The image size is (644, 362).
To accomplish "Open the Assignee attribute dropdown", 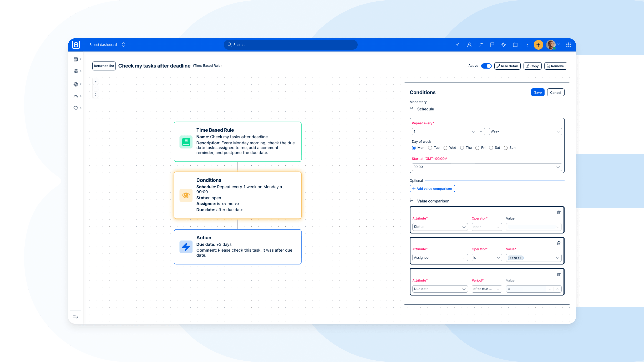I will [x=440, y=258].
